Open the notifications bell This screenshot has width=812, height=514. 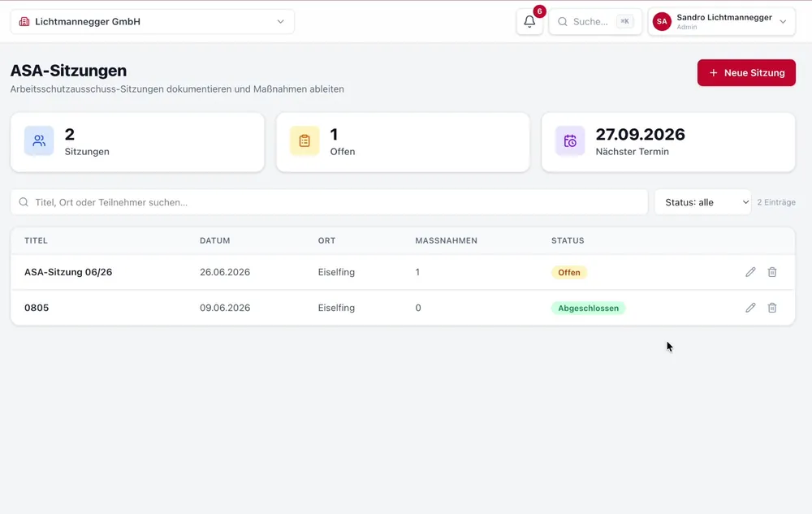point(529,22)
